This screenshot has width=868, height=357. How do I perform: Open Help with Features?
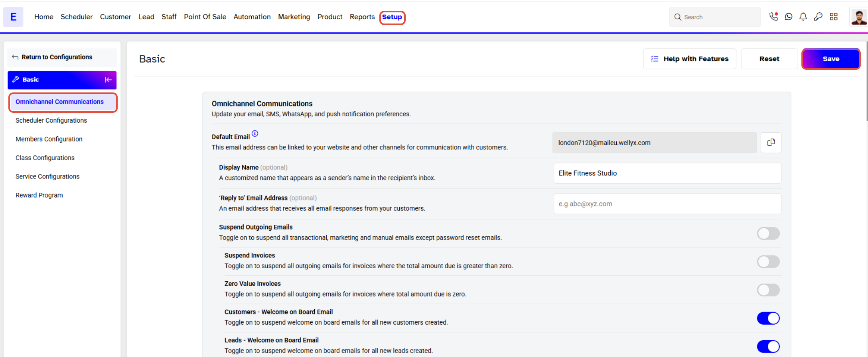coord(690,59)
